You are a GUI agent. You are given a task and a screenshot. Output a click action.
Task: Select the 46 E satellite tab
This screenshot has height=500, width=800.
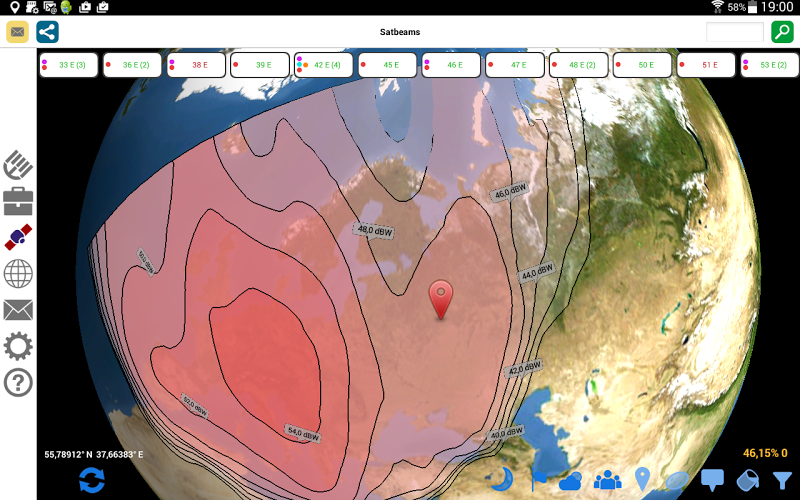[451, 65]
